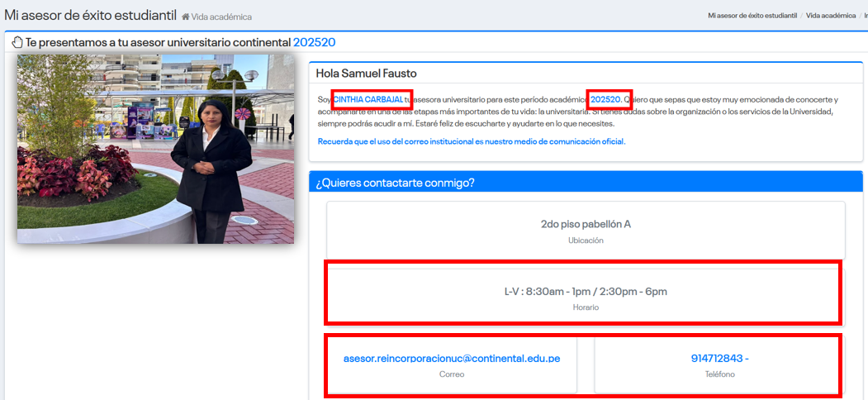Click the '¿Quieres contactarte conmigo?' header bar
Image resolution: width=868 pixels, height=400 pixels.
pos(586,183)
